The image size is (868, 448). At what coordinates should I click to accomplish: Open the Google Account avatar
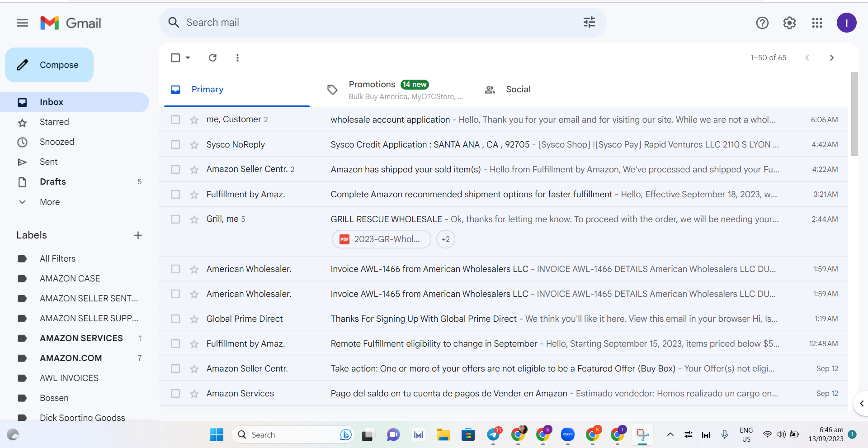846,23
